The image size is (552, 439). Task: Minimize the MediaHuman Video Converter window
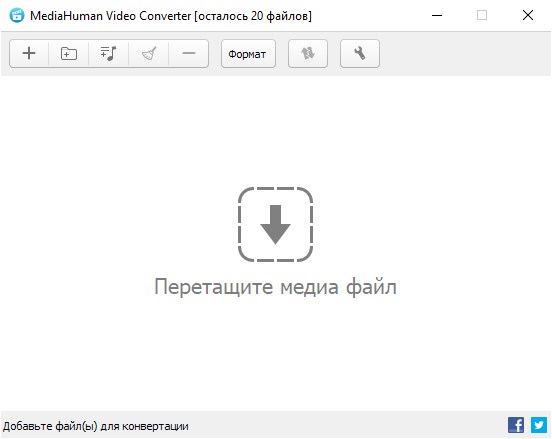pyautogui.click(x=437, y=15)
